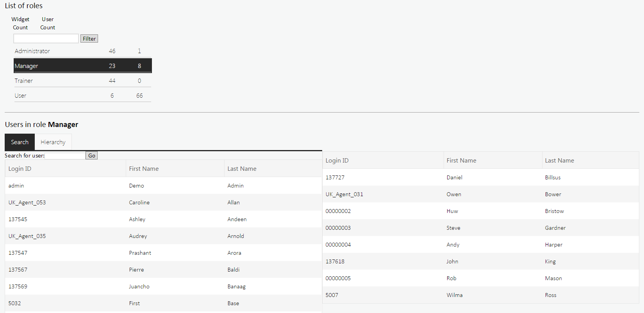644x313 pixels.
Task: Click the Filter button
Action: (89, 39)
